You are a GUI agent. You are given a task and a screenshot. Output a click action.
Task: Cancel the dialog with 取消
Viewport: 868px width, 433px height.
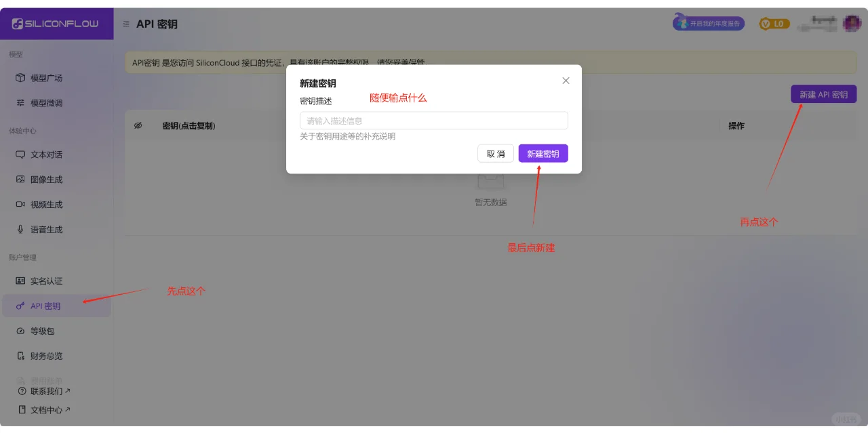click(x=496, y=153)
